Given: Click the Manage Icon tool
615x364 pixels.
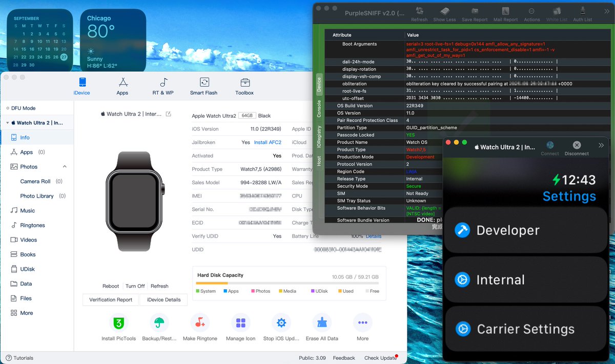Looking at the screenshot, I should click(240, 323).
